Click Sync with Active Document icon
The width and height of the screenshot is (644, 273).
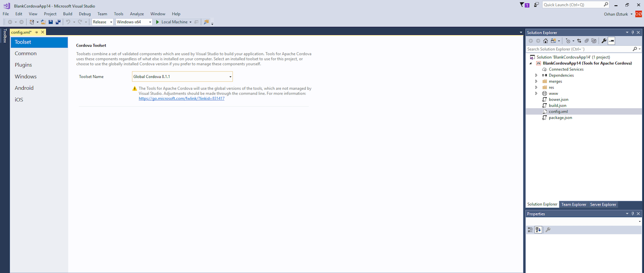tap(579, 41)
